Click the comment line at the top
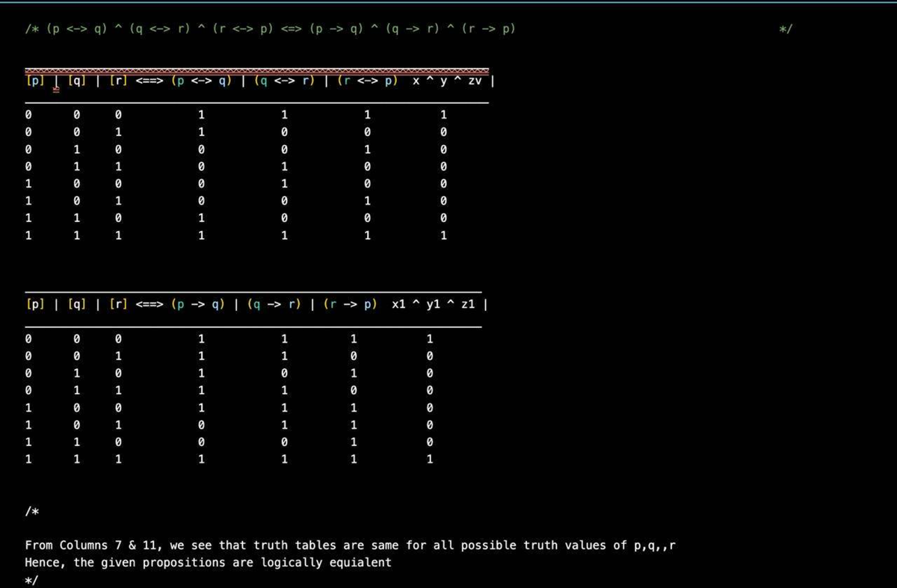Screen dimensions: 897x588 point(269,28)
